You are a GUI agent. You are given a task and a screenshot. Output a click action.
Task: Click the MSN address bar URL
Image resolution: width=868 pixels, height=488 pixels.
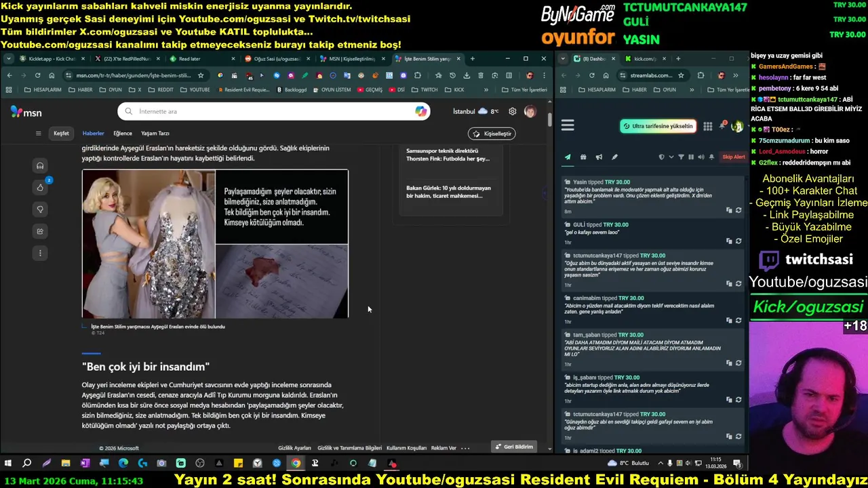click(x=134, y=75)
